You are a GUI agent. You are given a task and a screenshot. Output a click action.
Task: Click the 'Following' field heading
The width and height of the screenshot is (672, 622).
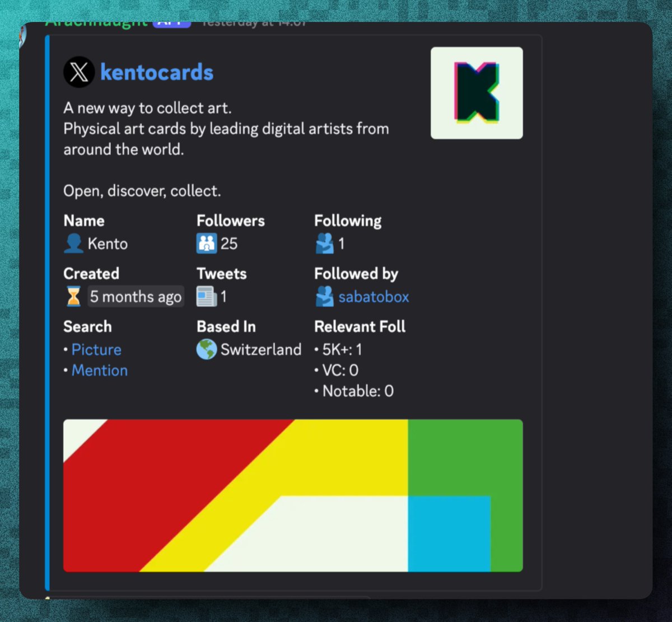click(x=348, y=221)
